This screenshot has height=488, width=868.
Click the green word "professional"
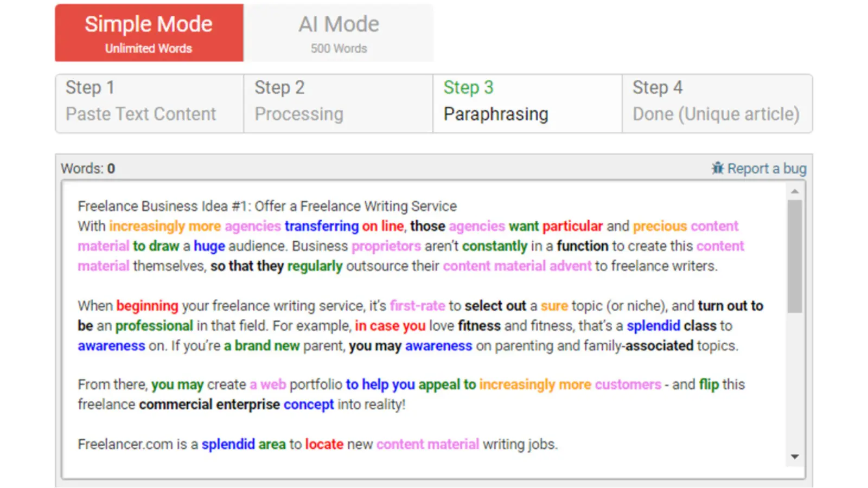pyautogui.click(x=154, y=326)
